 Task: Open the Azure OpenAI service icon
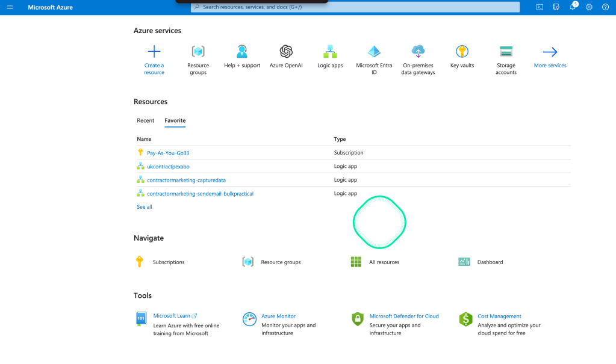click(x=286, y=51)
